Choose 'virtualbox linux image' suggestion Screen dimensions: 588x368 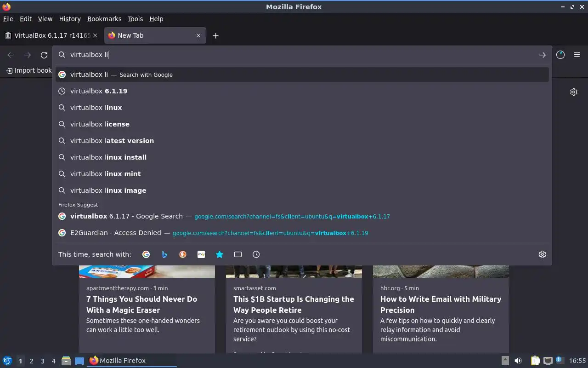[x=302, y=190]
